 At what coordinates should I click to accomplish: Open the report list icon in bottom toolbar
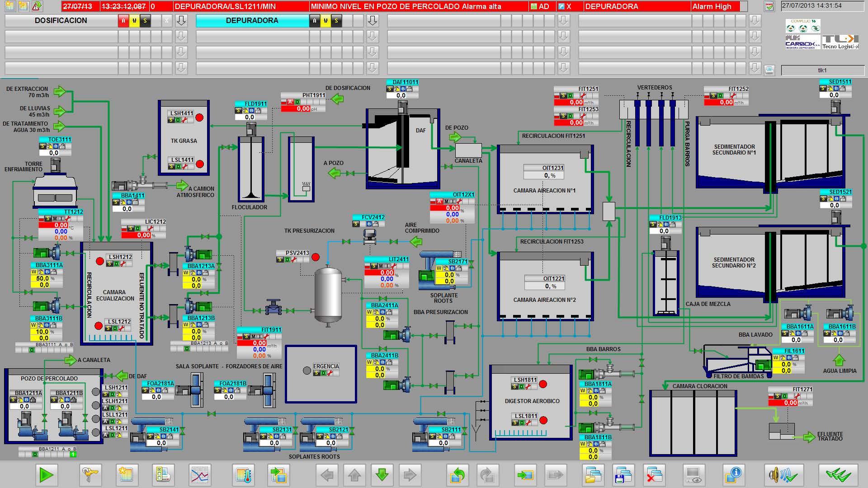(x=162, y=475)
